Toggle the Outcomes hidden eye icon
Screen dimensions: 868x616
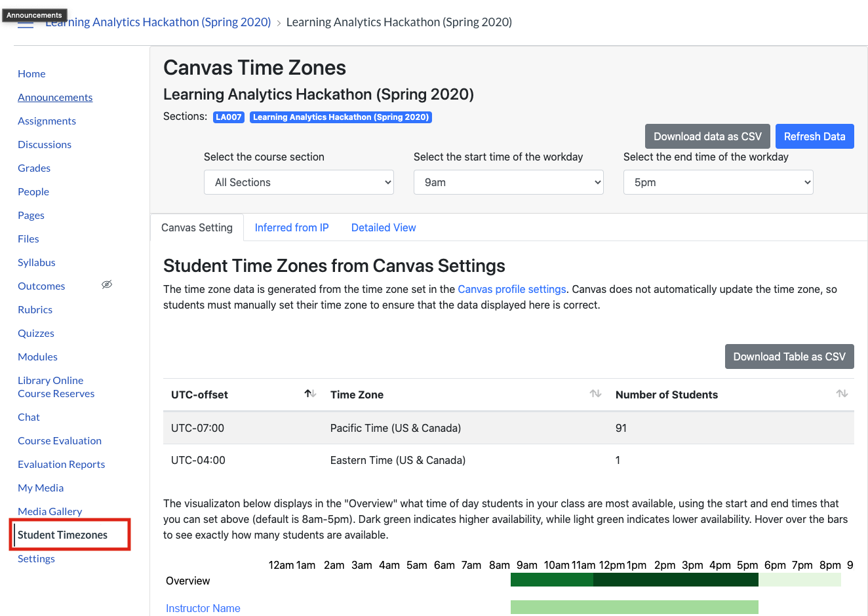107,284
